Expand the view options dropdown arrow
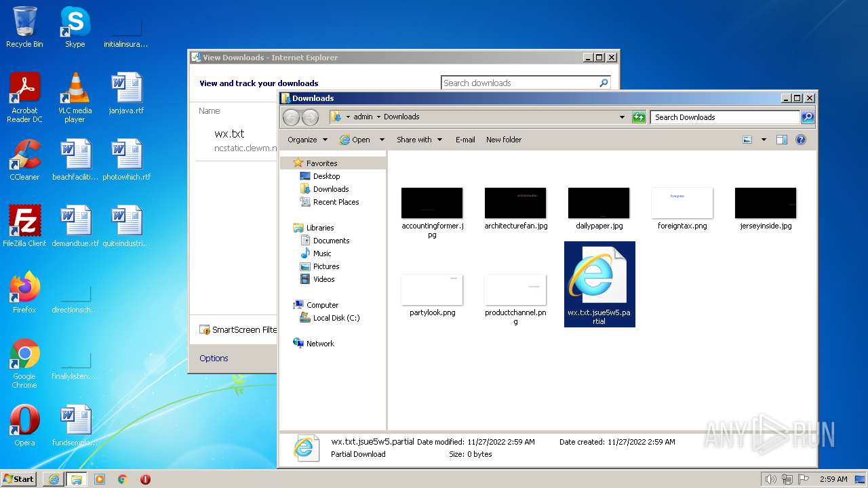The image size is (868, 488). [764, 140]
